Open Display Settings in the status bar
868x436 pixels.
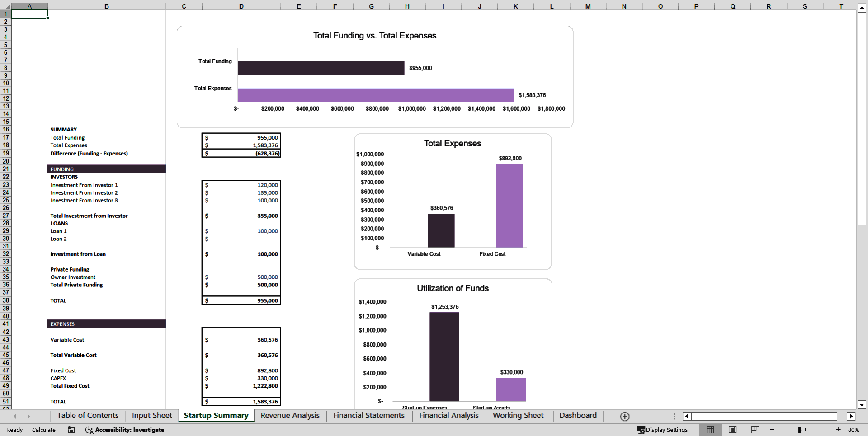[662, 430]
